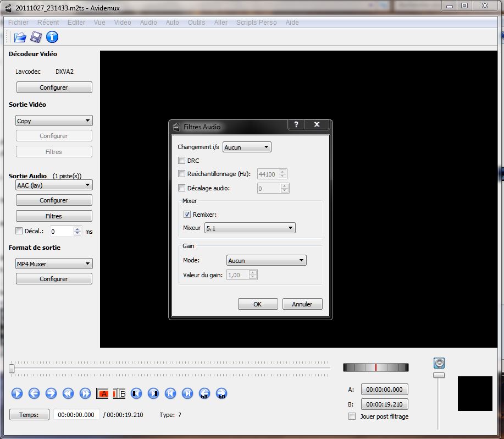This screenshot has height=439, width=504.
Task: Expand the Gain Mode dropdown
Action: (266, 261)
